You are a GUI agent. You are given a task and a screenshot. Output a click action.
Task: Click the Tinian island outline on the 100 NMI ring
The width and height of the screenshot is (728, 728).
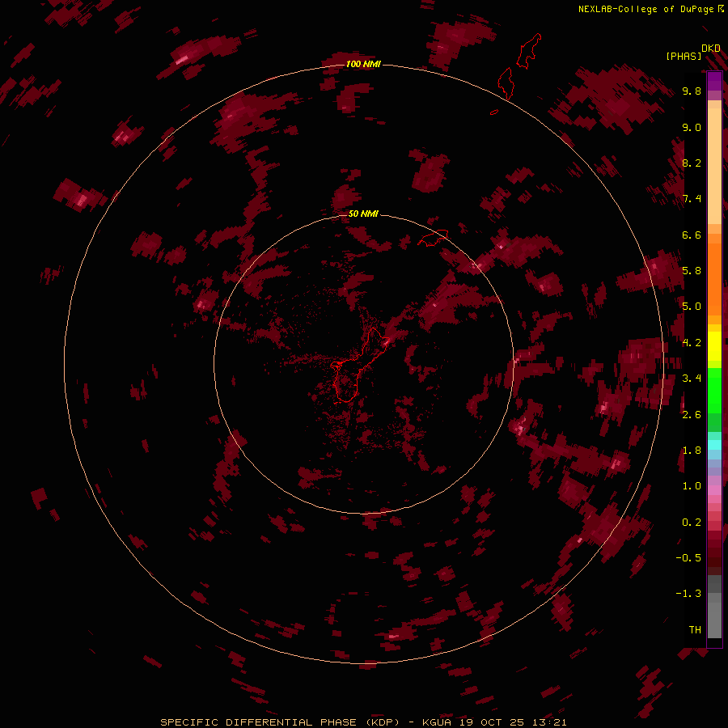(x=505, y=83)
